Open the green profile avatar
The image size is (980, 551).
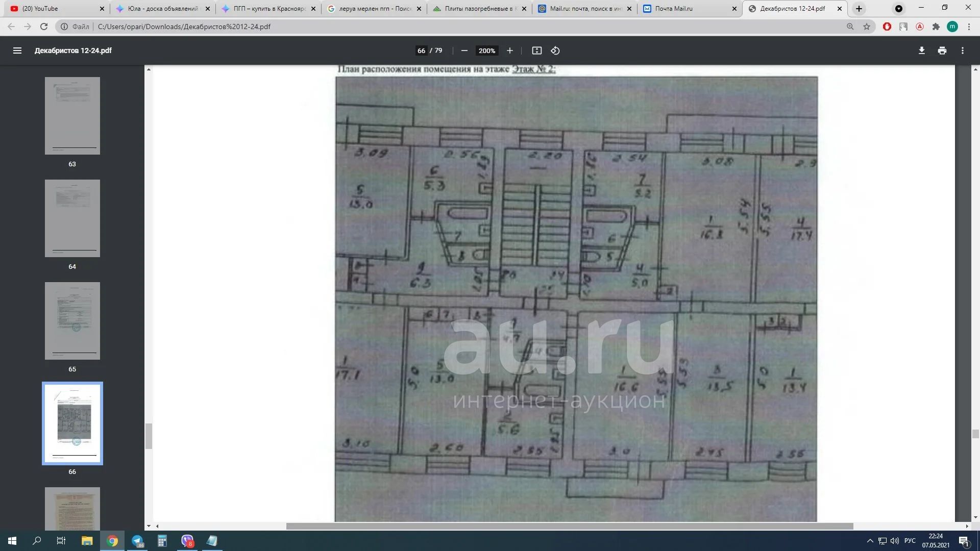click(952, 27)
